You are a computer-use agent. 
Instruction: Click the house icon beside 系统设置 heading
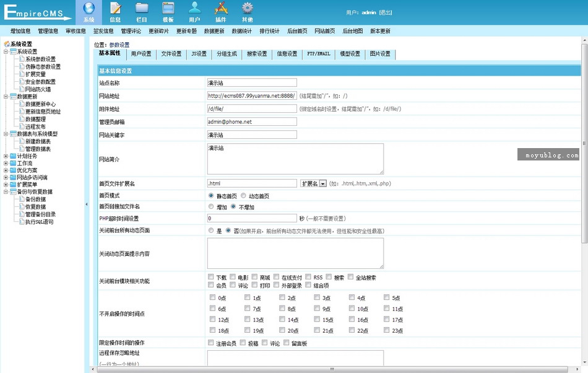[7, 44]
